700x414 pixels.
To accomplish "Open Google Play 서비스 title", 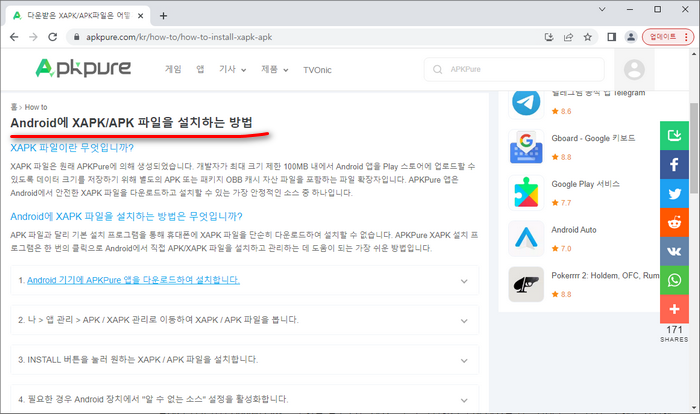I will click(585, 184).
